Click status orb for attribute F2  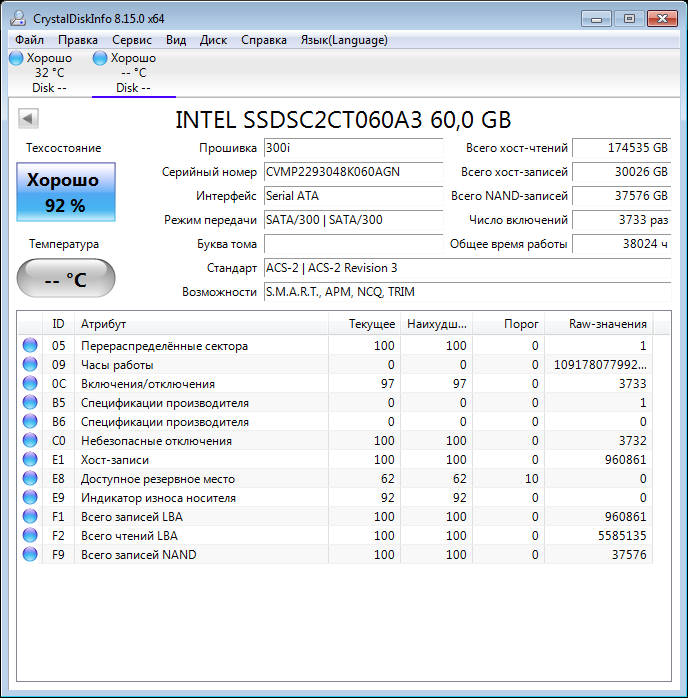click(30, 536)
